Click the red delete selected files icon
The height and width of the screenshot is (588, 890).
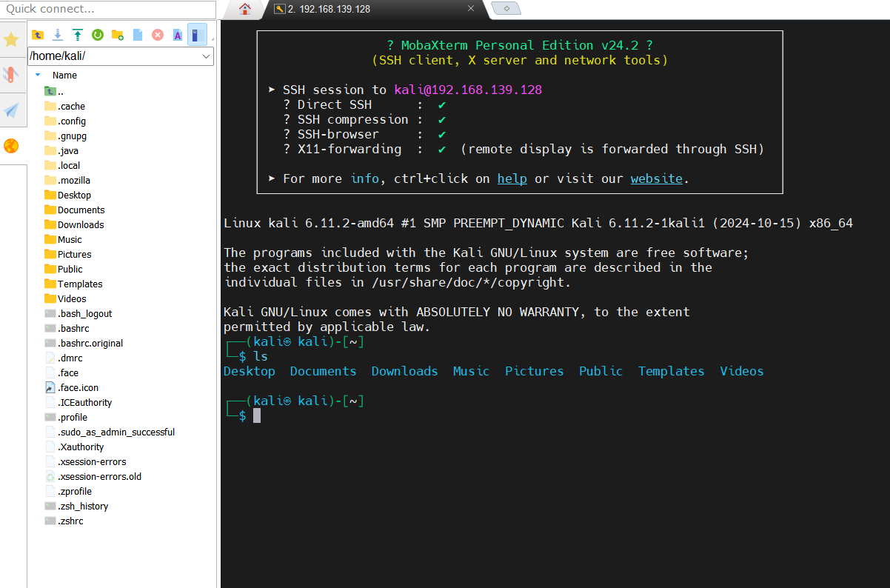(158, 35)
